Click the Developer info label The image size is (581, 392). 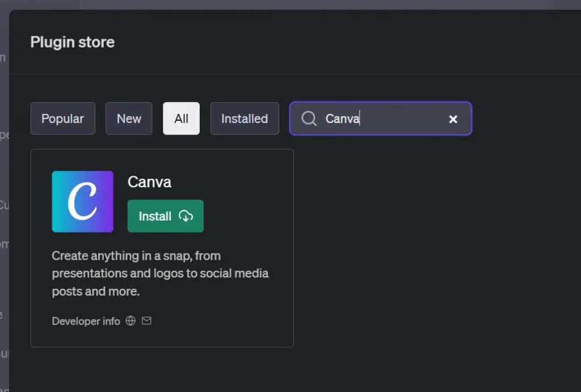point(86,321)
